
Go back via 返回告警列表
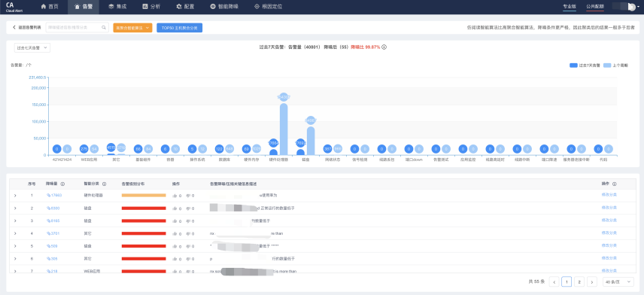(26, 28)
